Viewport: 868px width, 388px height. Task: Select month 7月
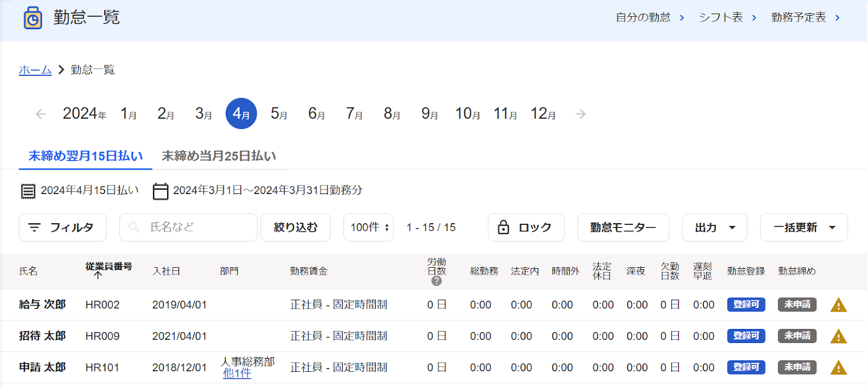pos(354,114)
